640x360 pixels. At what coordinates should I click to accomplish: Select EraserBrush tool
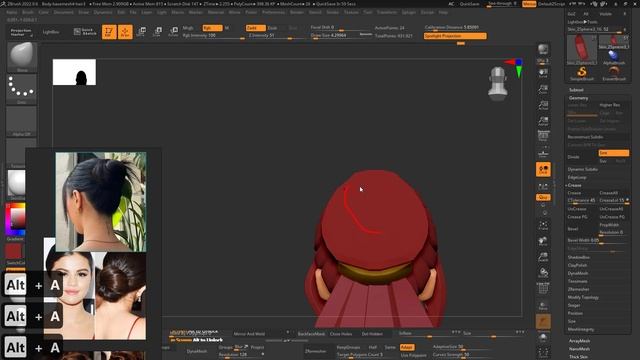tap(614, 73)
